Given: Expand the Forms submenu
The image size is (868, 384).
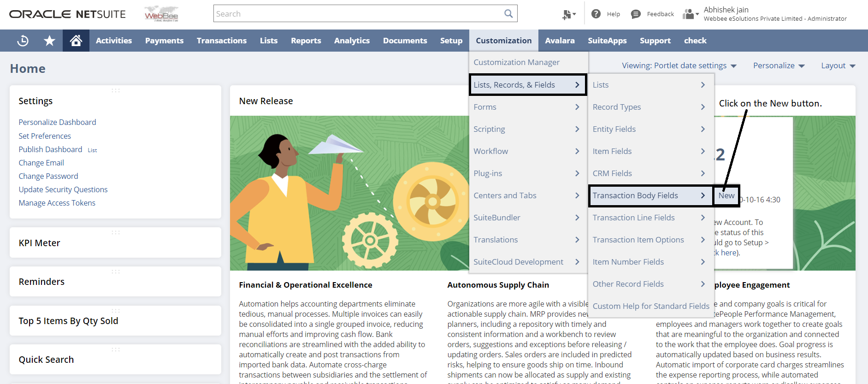Looking at the screenshot, I should (x=528, y=107).
